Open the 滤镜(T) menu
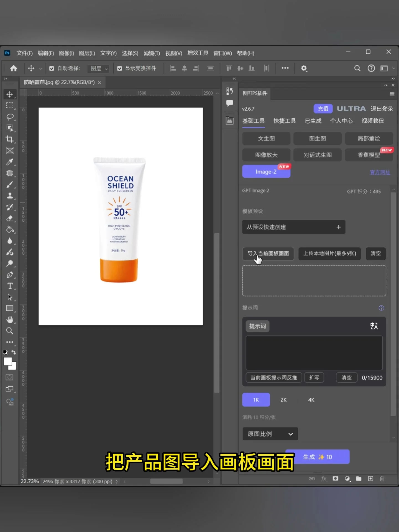Image resolution: width=399 pixels, height=532 pixels. [152, 53]
